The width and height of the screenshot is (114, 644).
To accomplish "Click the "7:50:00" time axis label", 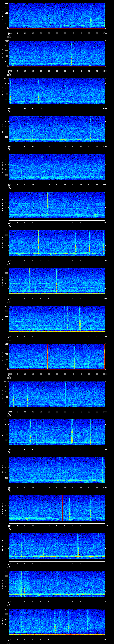I will (x=9, y=184).
